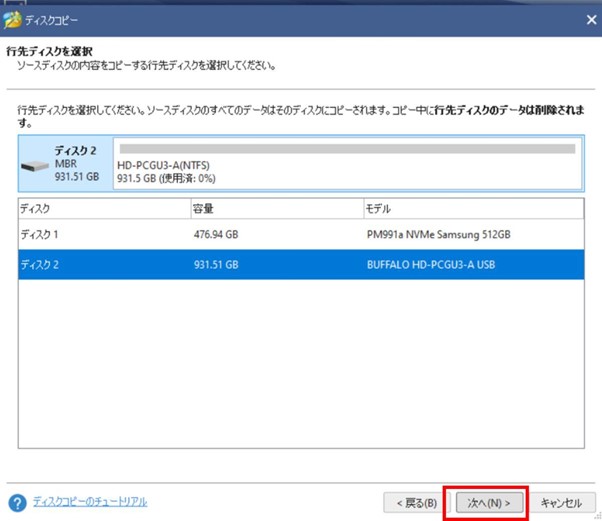Click the grey partition usage bar

pyautogui.click(x=347, y=149)
